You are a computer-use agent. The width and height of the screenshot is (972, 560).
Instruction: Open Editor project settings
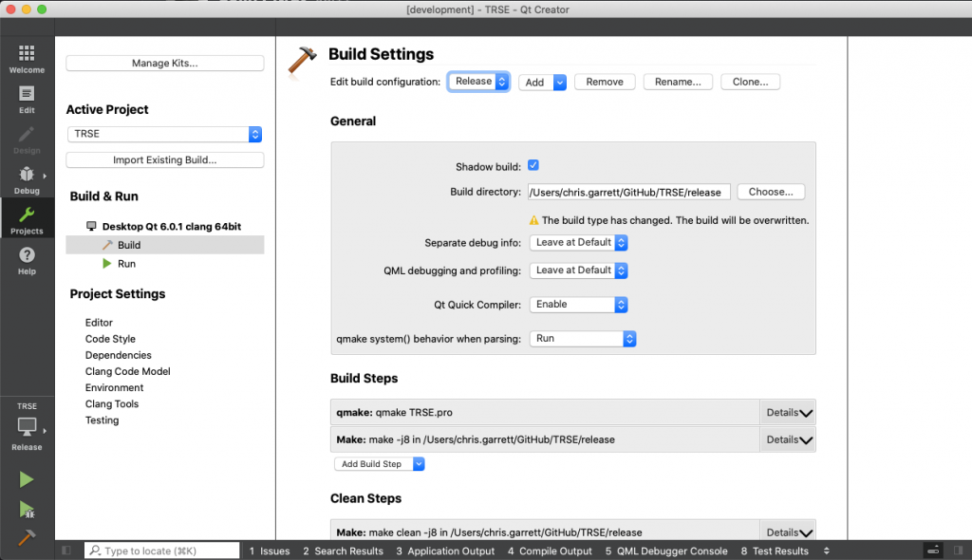click(99, 323)
